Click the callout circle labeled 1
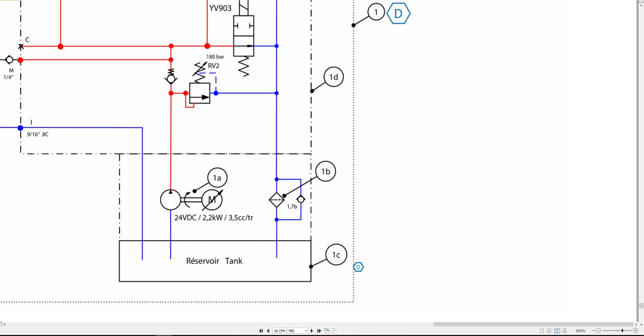The image size is (644, 336). 376,12
